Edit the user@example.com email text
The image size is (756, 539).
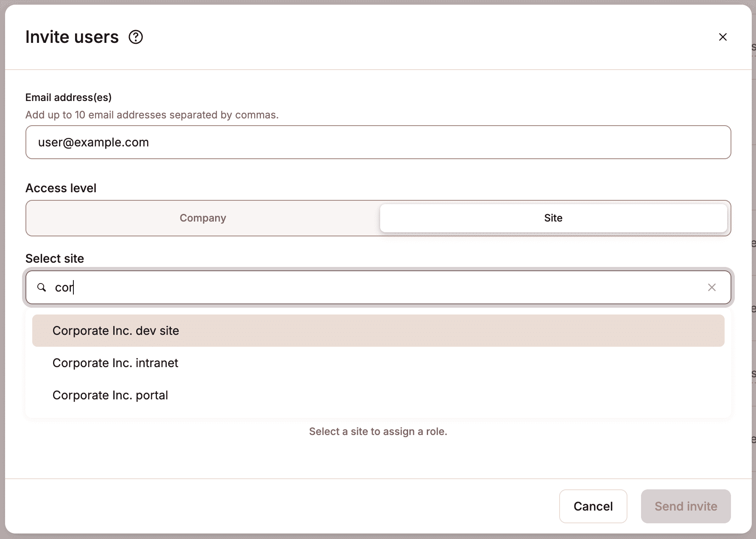click(x=93, y=142)
